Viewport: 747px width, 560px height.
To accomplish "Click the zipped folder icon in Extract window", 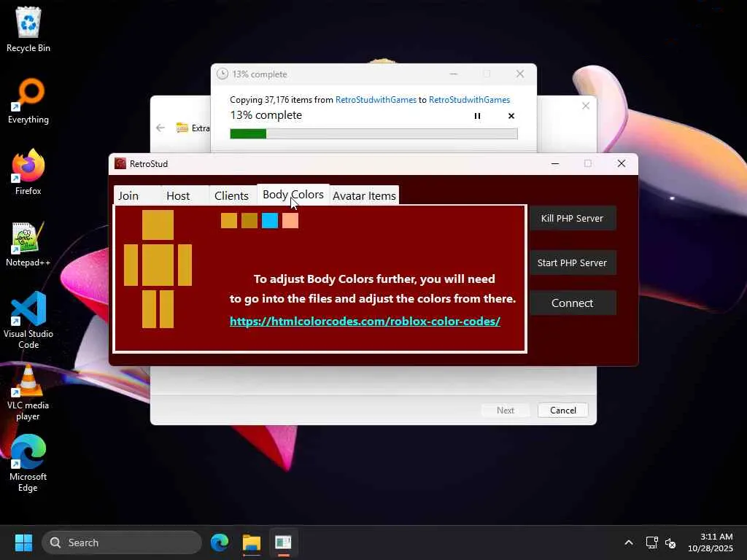I will point(182,128).
